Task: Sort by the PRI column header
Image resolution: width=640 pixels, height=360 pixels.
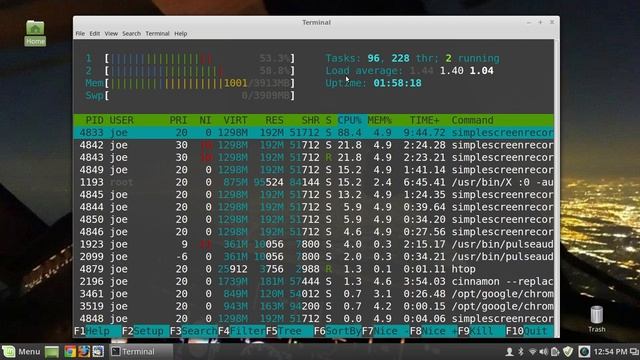Action: (178, 120)
